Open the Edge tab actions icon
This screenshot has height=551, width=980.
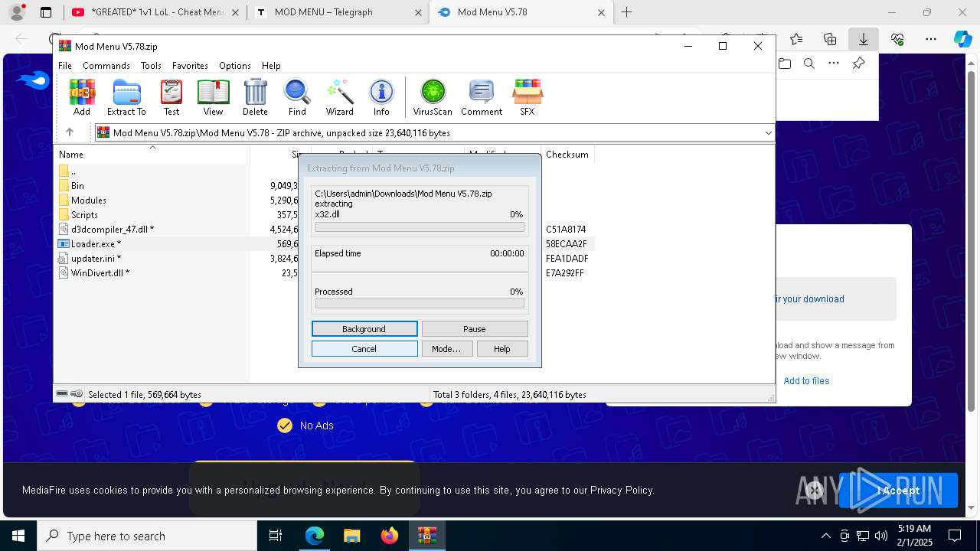click(46, 12)
